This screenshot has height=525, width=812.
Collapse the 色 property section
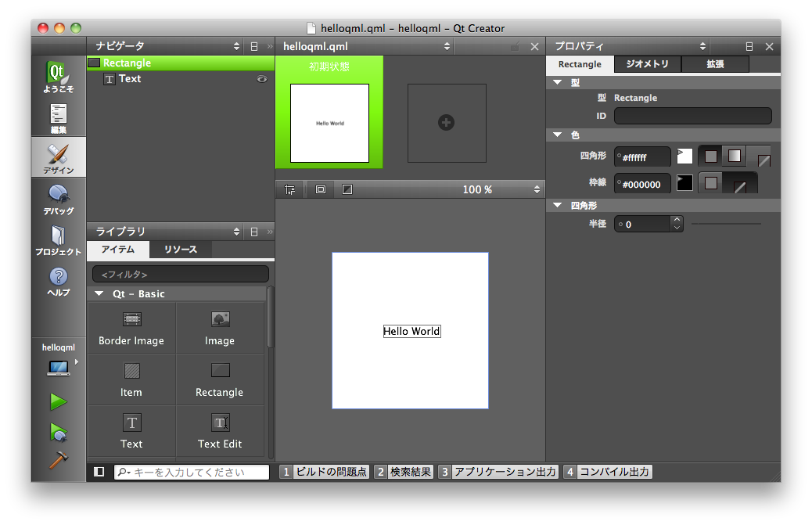coord(558,135)
